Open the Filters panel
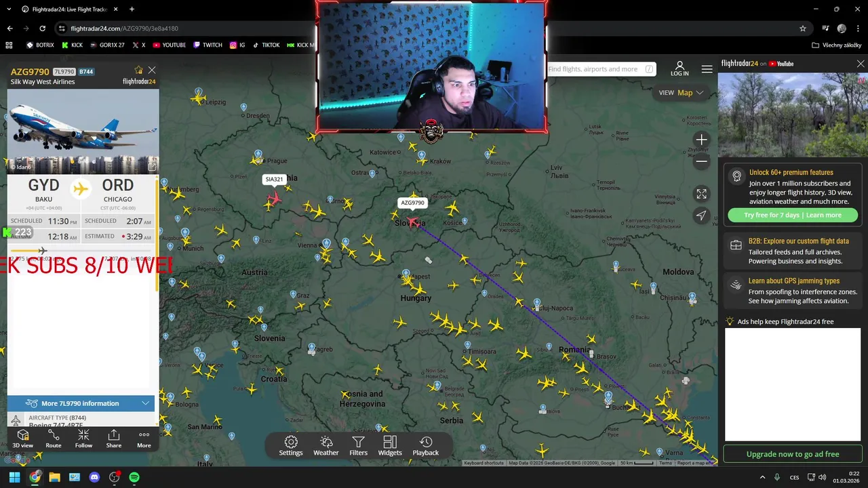This screenshot has width=868, height=488. point(358,446)
